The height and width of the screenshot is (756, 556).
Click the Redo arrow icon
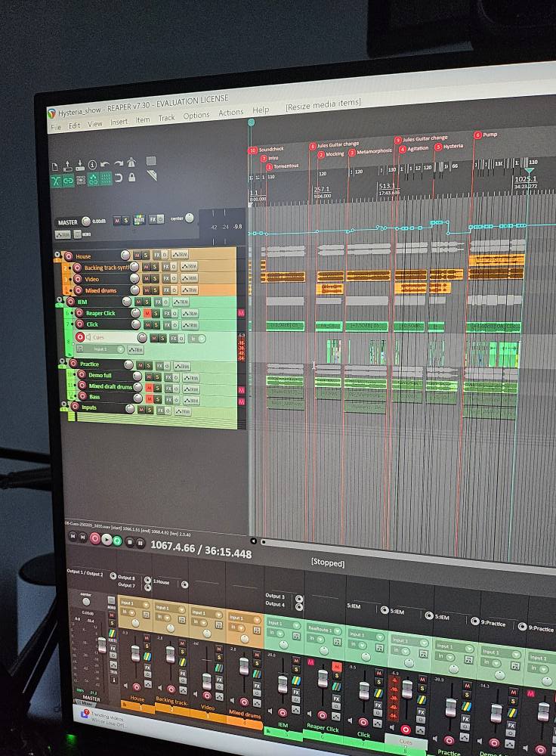coord(119,163)
